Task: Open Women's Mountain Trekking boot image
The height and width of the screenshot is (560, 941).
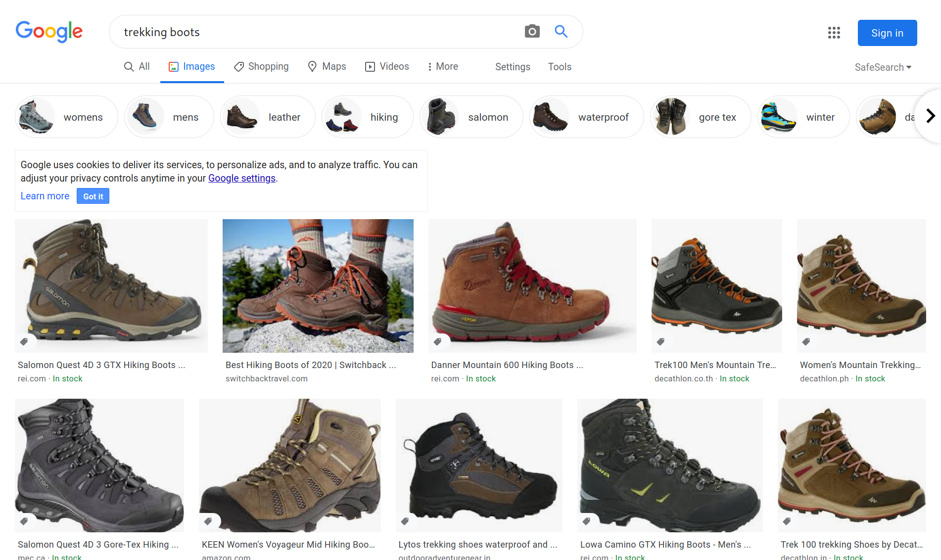Action: (861, 286)
